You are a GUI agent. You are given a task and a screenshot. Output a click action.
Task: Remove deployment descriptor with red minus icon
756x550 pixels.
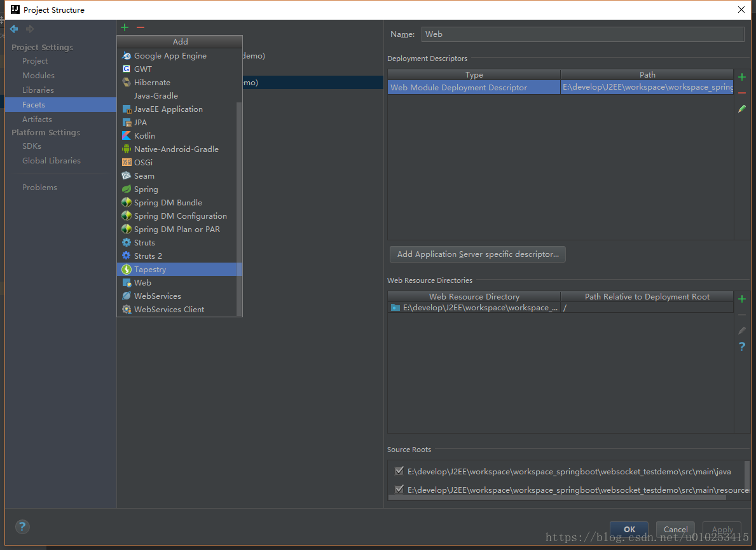pos(742,93)
